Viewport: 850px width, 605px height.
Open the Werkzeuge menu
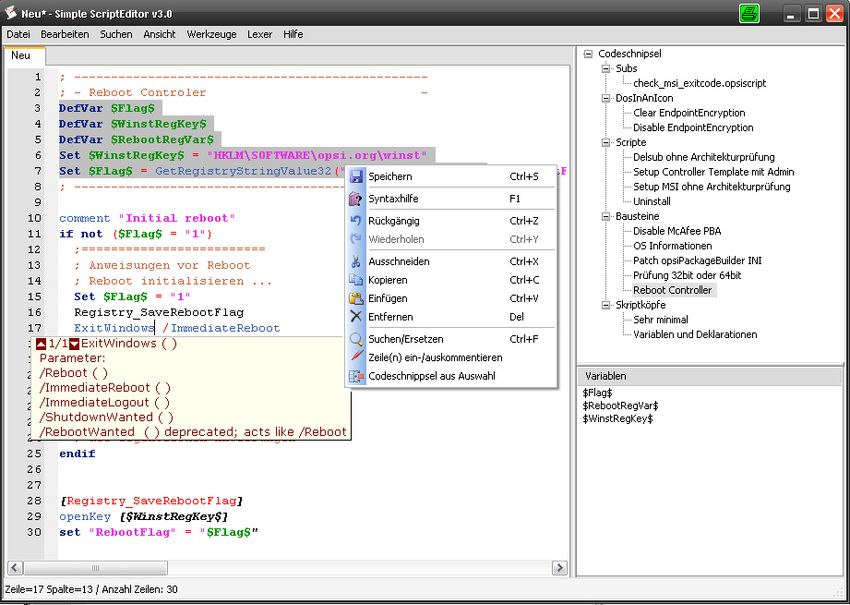point(211,34)
